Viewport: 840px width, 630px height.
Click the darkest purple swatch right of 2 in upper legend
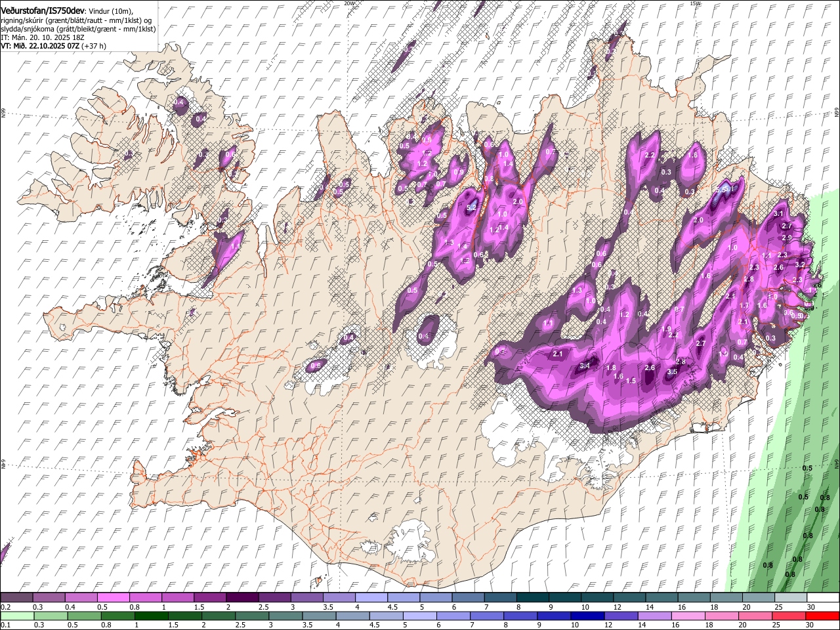tap(241, 598)
